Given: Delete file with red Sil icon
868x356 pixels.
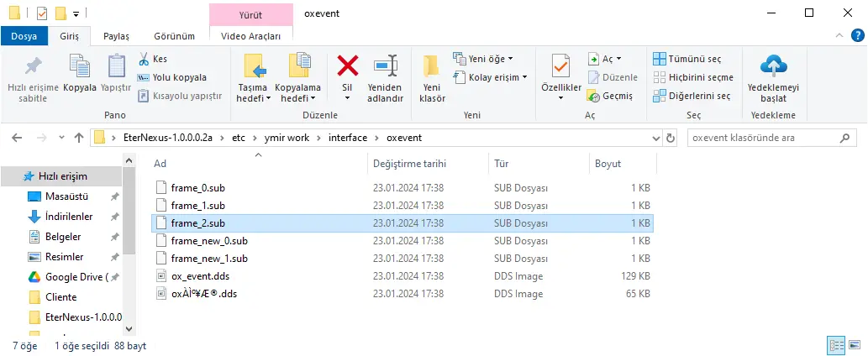Looking at the screenshot, I should (x=348, y=67).
